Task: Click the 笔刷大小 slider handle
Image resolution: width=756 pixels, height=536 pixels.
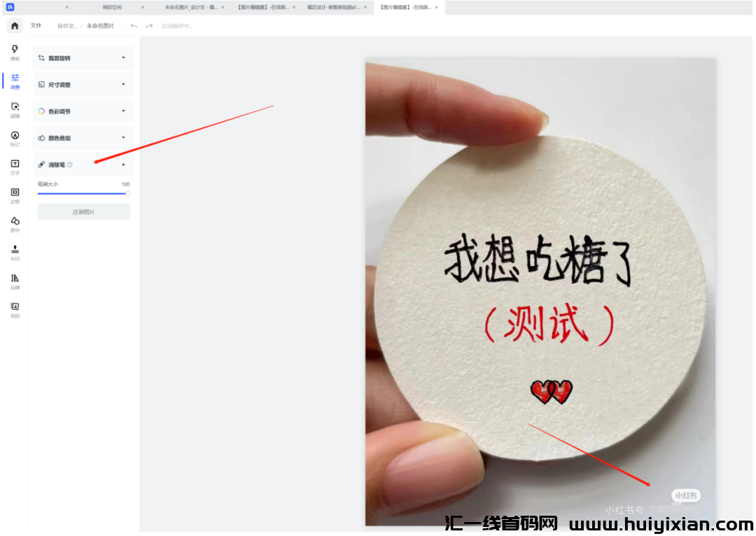Action: pos(127,194)
